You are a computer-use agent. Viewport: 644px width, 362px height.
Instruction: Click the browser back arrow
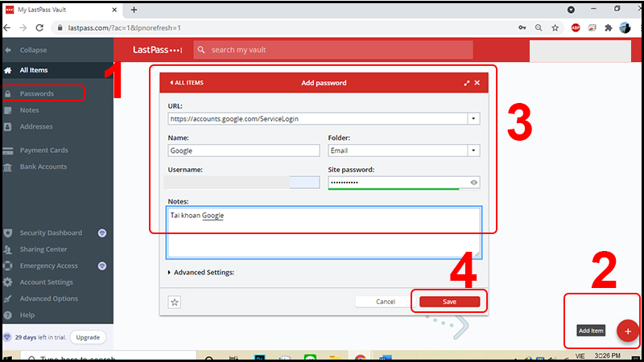pyautogui.click(x=7, y=28)
